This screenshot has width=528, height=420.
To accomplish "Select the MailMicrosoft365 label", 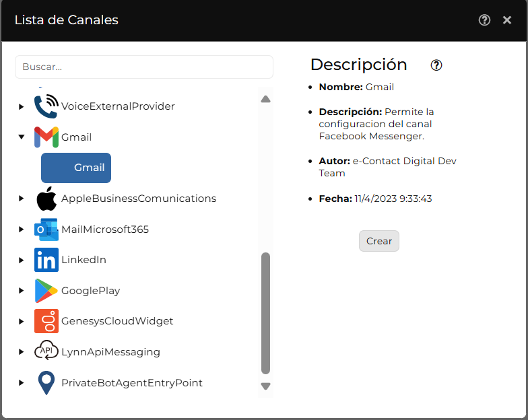I will click(105, 230).
